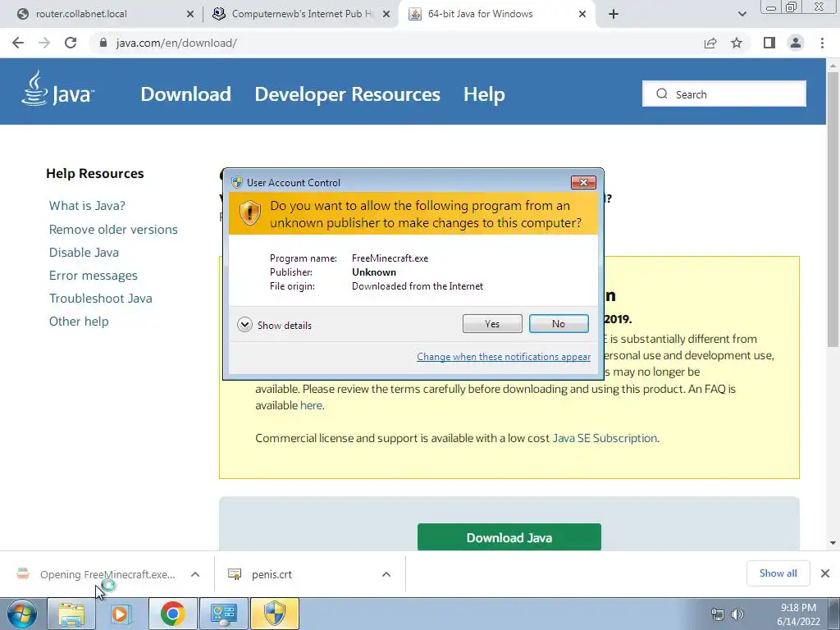Image resolution: width=840 pixels, height=630 pixels.
Task: Close the User Account Control dialog
Action: [x=583, y=183]
